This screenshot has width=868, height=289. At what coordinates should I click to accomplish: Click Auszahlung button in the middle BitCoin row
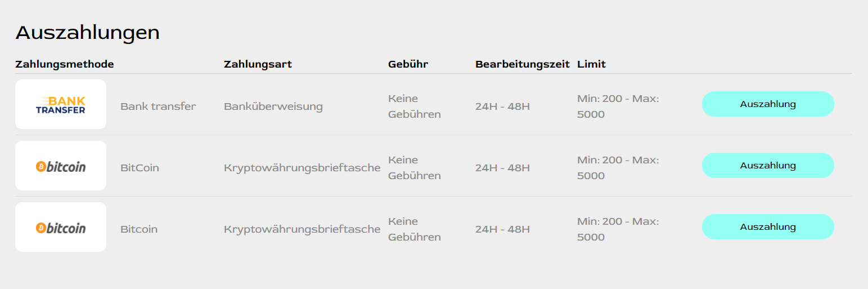point(768,166)
